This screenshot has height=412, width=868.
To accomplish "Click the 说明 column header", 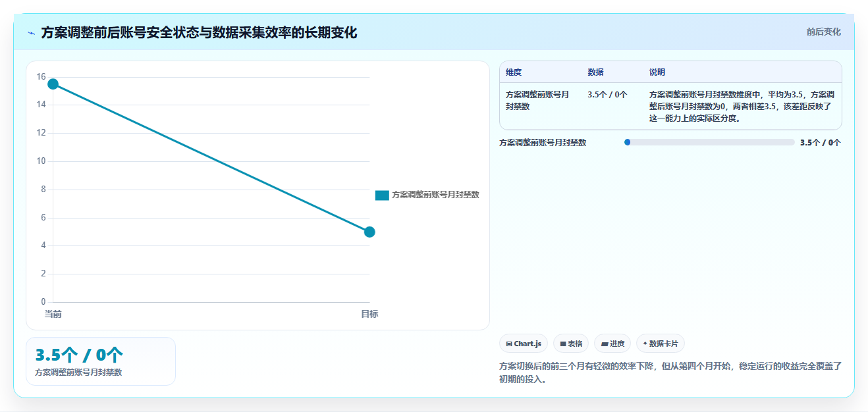I will 657,72.
